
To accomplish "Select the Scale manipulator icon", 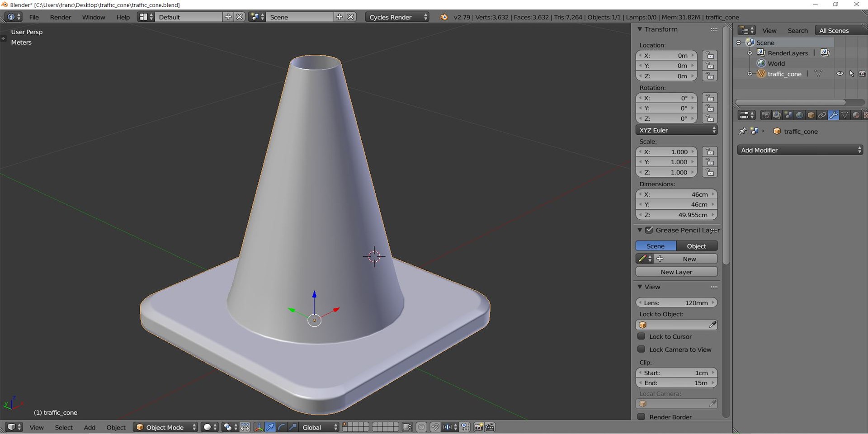I will (x=293, y=427).
